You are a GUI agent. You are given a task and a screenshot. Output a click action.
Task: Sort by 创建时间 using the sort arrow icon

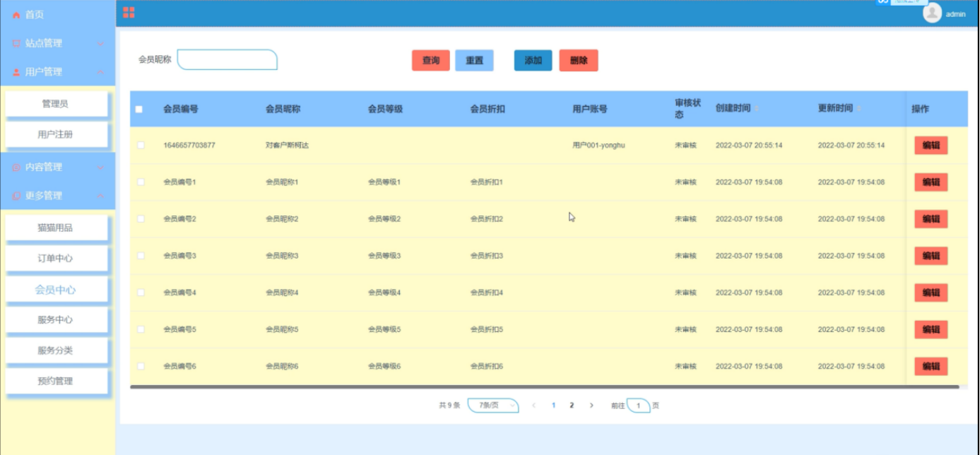757,109
